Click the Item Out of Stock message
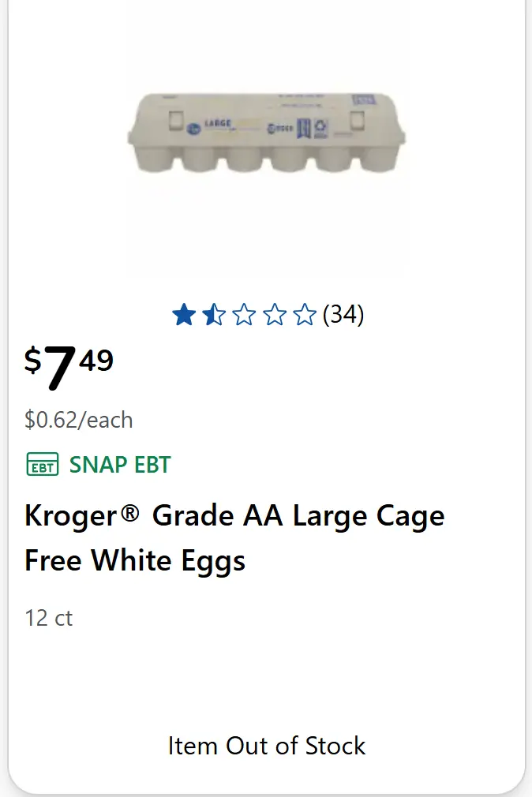This screenshot has width=532, height=797. pyautogui.click(x=267, y=746)
